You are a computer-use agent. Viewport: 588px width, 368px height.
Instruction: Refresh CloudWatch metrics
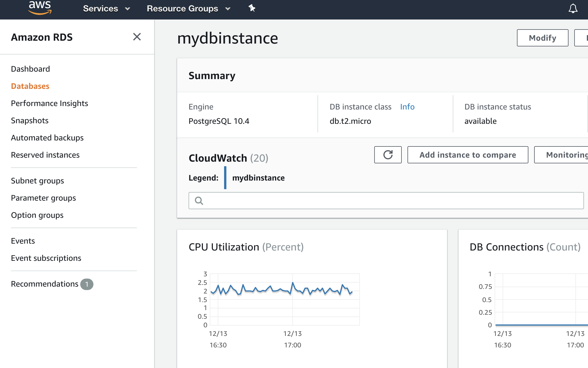(388, 155)
